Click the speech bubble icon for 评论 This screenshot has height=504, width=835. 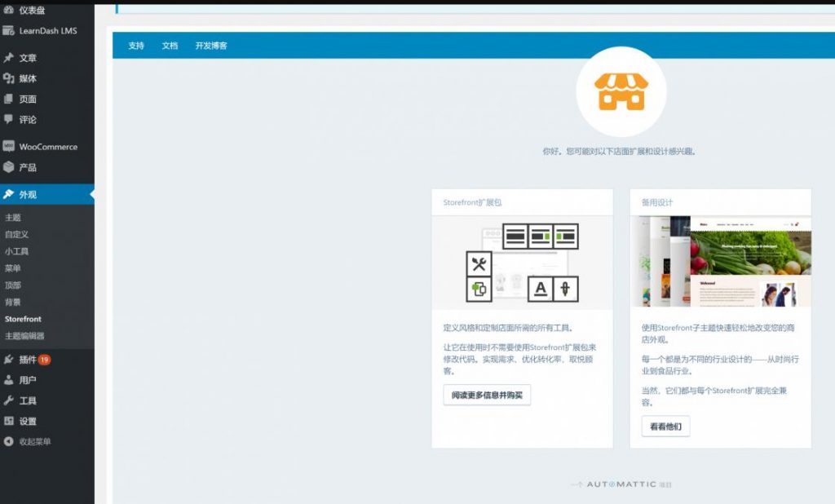click(8, 119)
